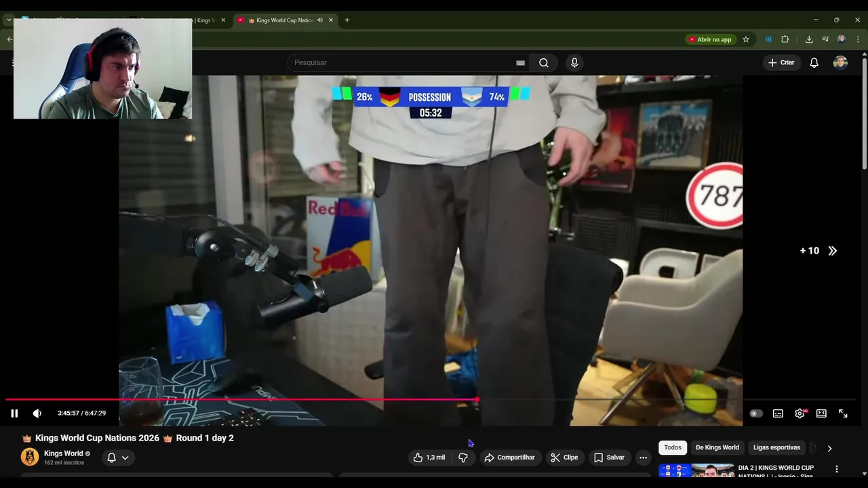The height and width of the screenshot is (488, 868).
Task: Mute tab via speaker icon on tab
Action: tap(319, 20)
